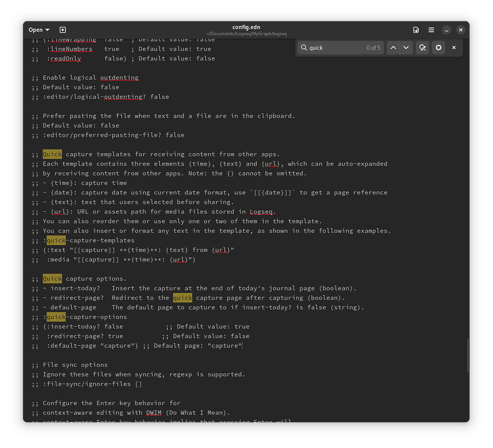
Task: Close the text editor window
Action: (461, 30)
